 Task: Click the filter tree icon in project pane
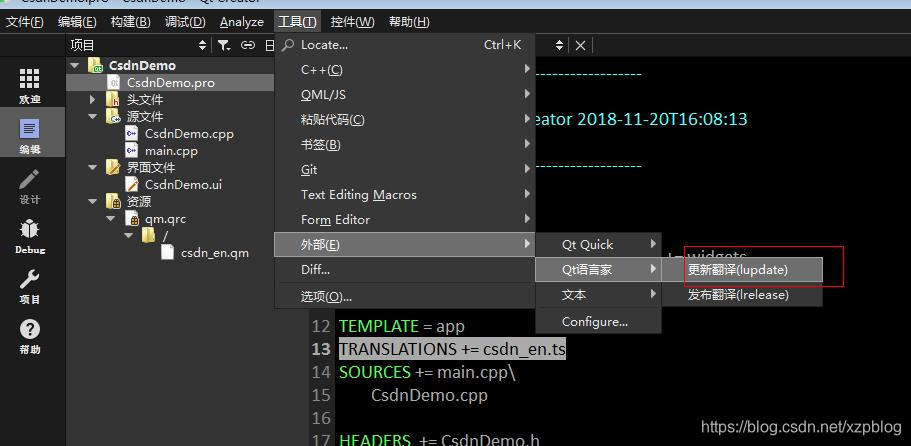pos(224,45)
